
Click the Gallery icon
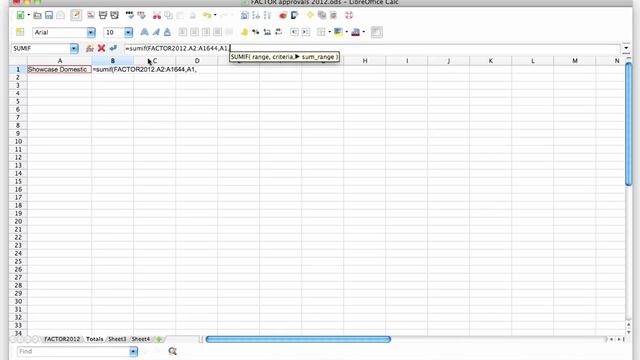(x=322, y=16)
